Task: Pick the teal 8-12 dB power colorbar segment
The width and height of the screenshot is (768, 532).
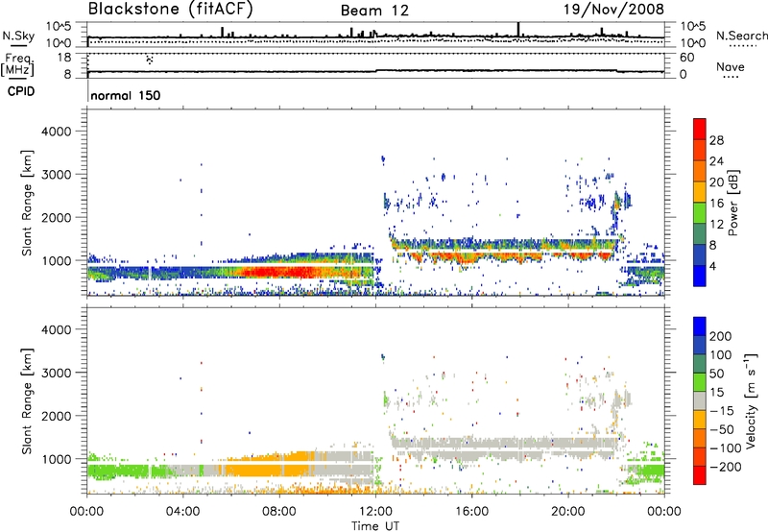Action: pyautogui.click(x=700, y=234)
